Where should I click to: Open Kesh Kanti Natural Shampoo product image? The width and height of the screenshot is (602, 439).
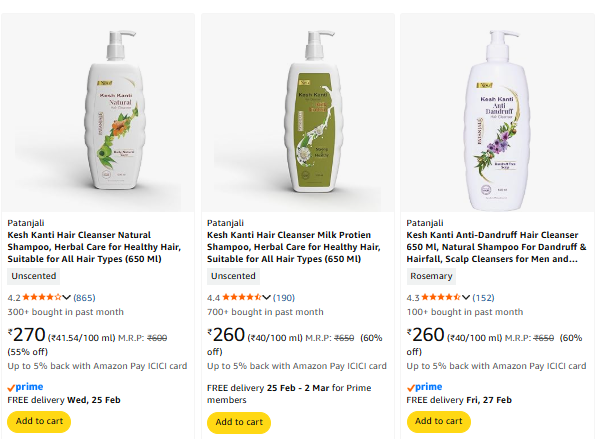click(98, 110)
